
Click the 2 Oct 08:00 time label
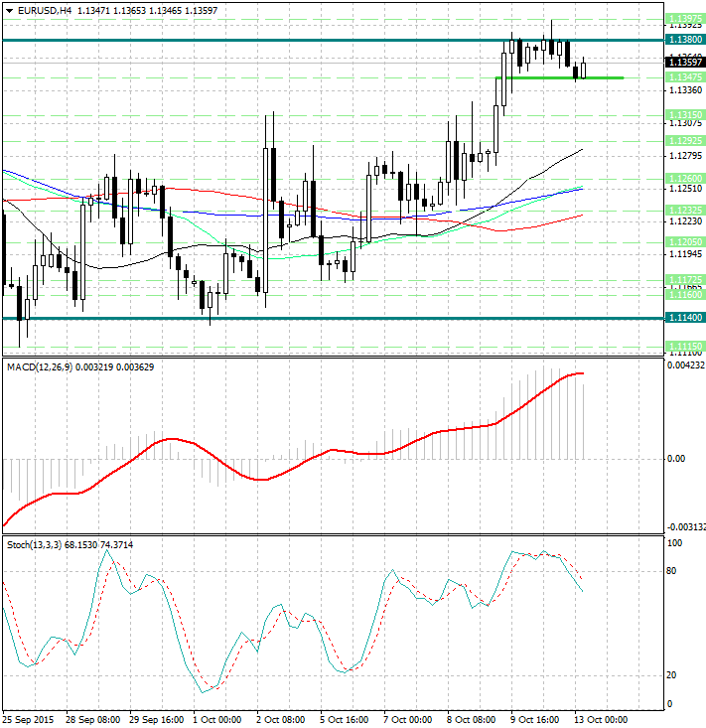[281, 719]
